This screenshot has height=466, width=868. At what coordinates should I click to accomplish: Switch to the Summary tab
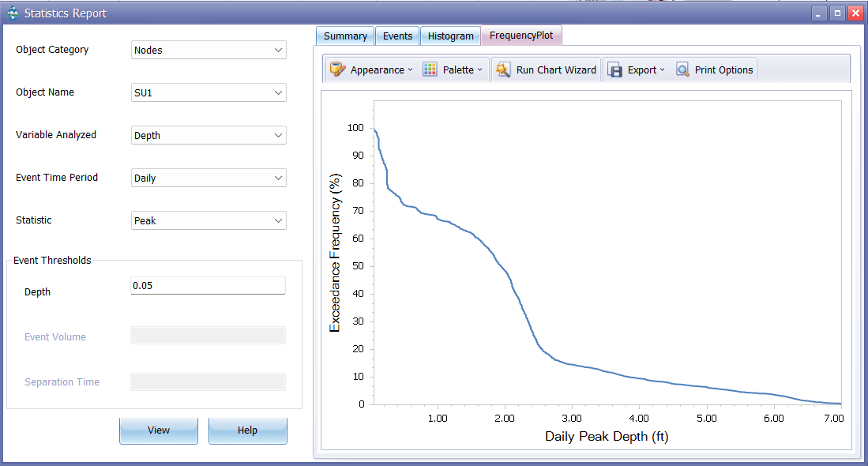point(344,36)
